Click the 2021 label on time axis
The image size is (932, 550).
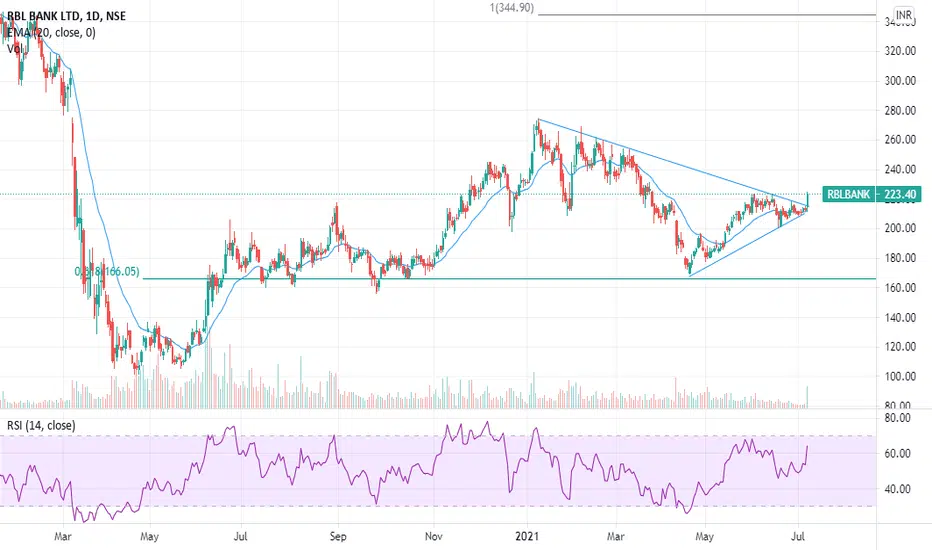(x=527, y=536)
